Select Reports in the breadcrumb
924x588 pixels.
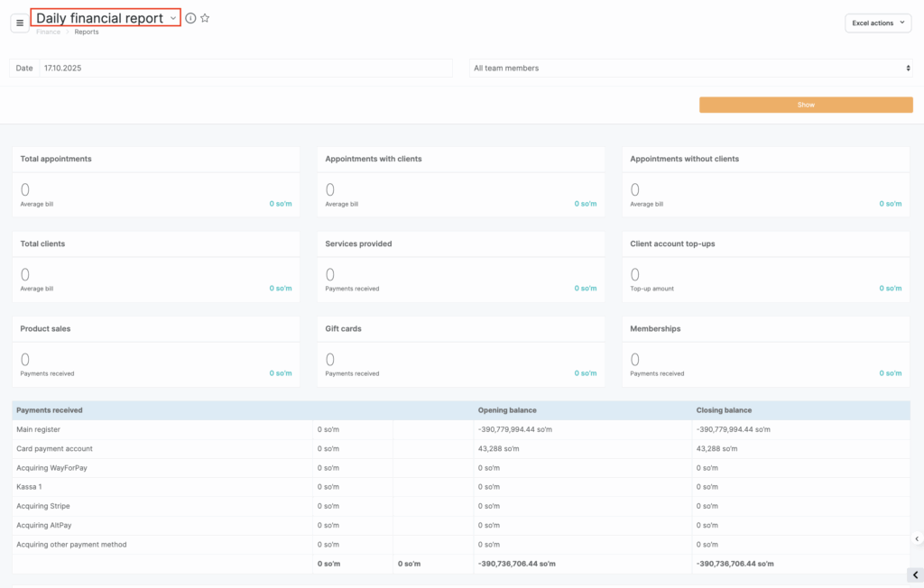pyautogui.click(x=87, y=32)
